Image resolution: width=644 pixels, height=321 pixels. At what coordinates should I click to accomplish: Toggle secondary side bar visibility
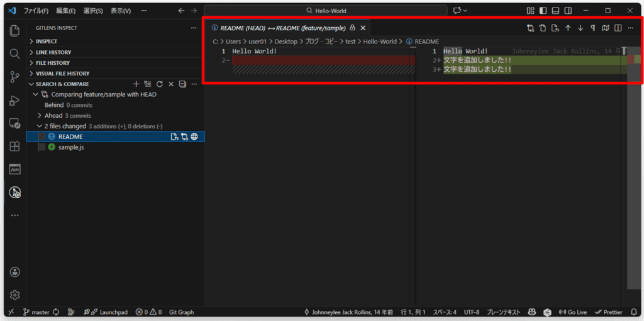568,11
